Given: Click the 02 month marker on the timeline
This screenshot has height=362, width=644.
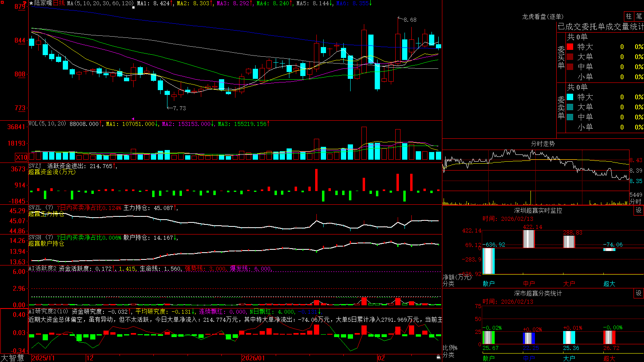Looking at the screenshot, I should pos(382,358).
